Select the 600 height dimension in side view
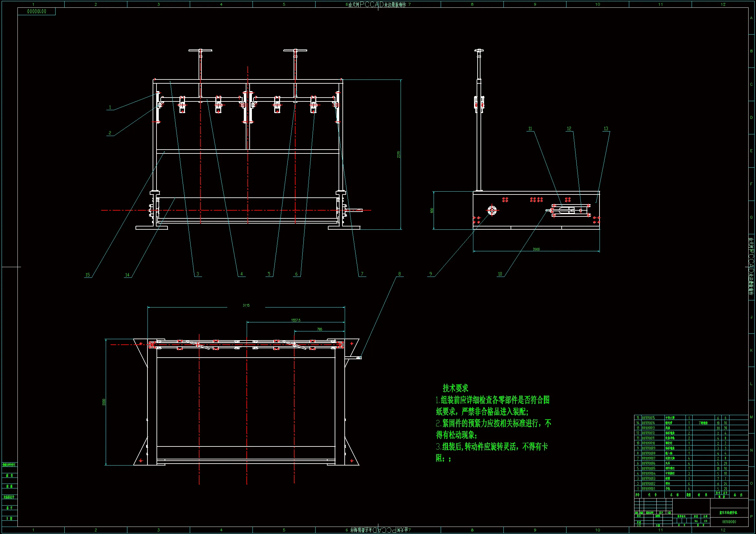756x534 pixels. [x=432, y=210]
